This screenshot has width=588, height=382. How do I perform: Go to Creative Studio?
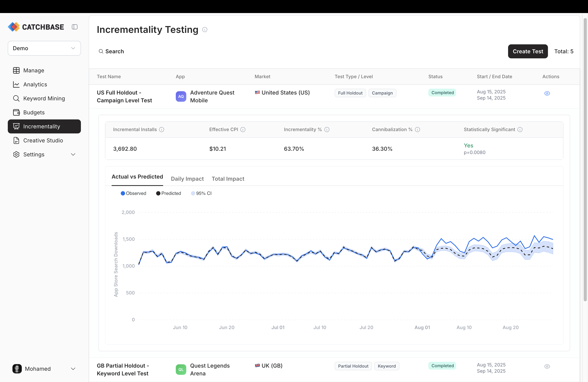(x=43, y=140)
